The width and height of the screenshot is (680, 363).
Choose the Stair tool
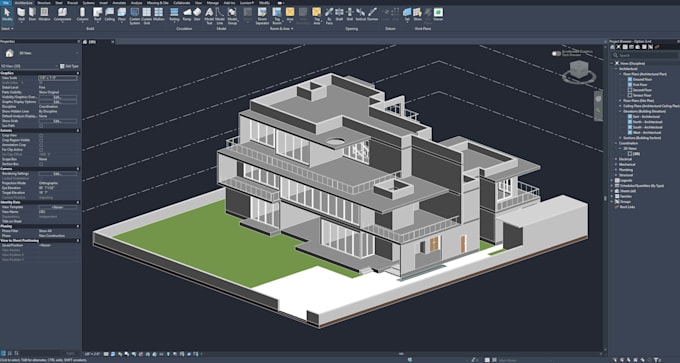pos(197,14)
